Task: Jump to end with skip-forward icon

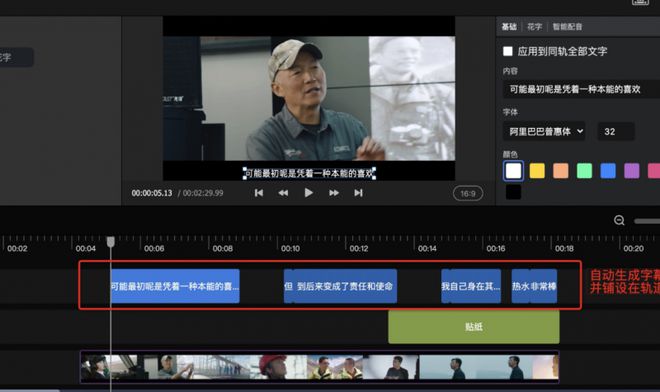Action: pyautogui.click(x=358, y=193)
